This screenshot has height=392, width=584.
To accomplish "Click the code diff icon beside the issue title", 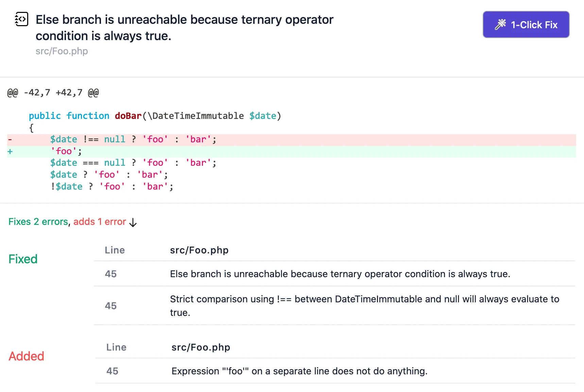I will tap(21, 19).
